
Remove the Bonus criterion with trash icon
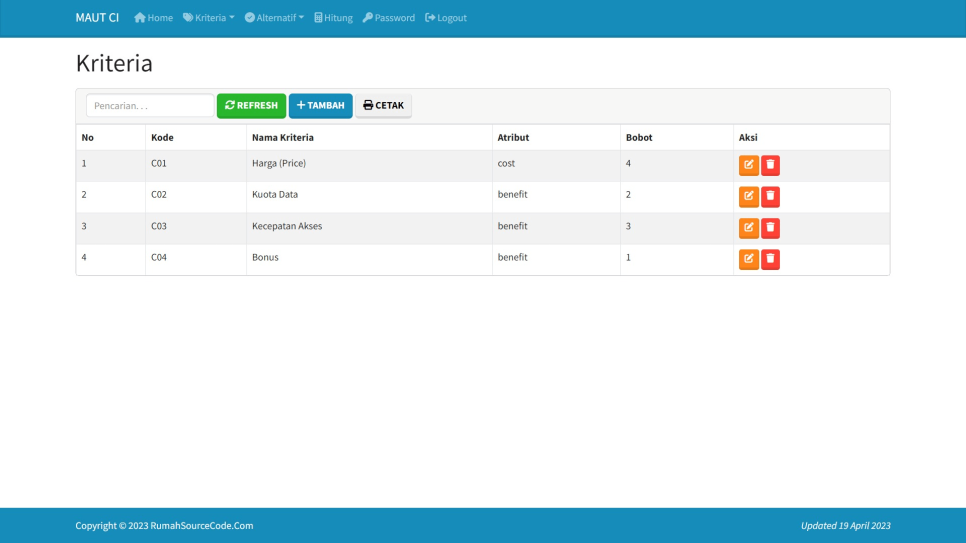tap(770, 260)
